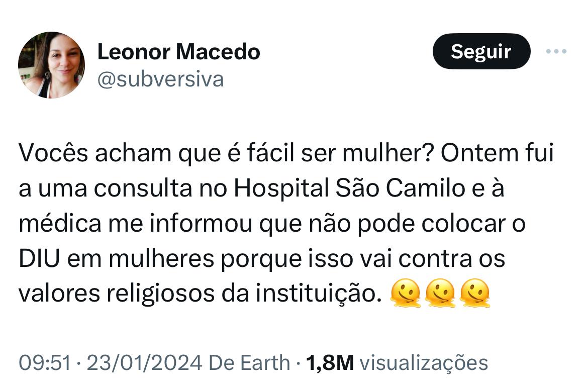Click the "visualizações" label

pos(425,362)
